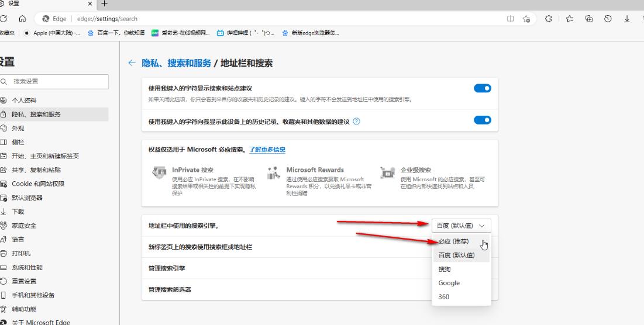
Task: Open 家庭安全 settings section
Action: coord(54,226)
